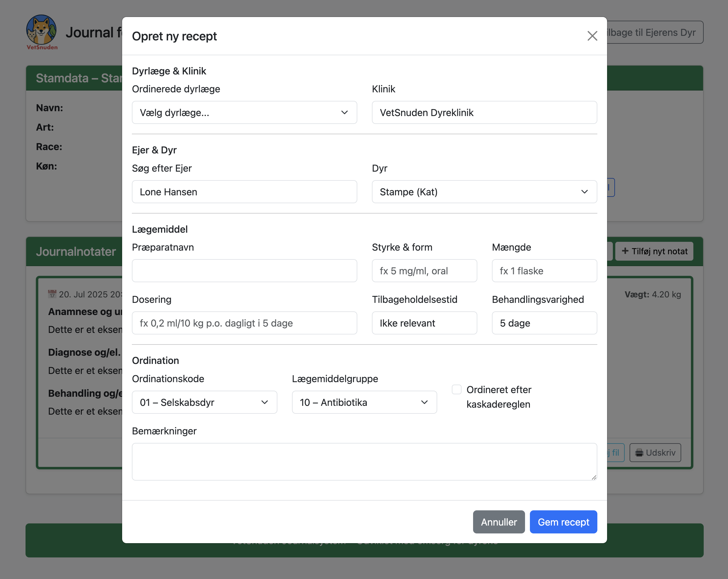This screenshot has width=728, height=579.
Task: Click the Klinik input field
Action: [x=484, y=112]
